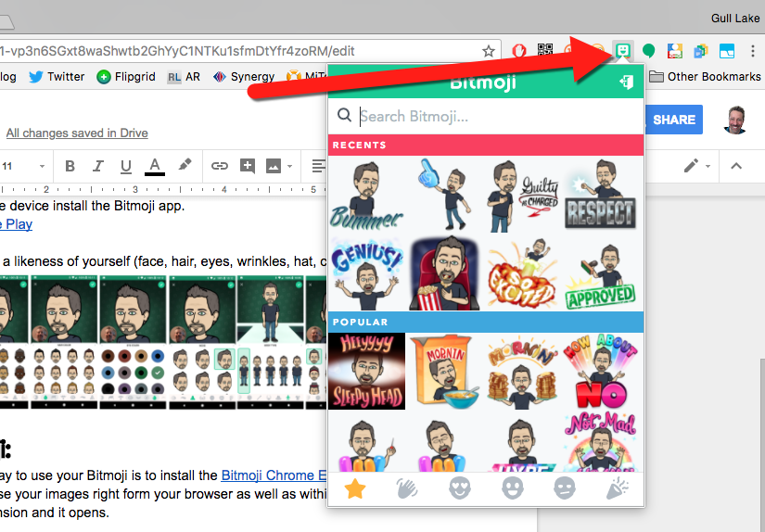The height and width of the screenshot is (532, 765).
Task: Open the unamused face category tab
Action: pyautogui.click(x=565, y=488)
